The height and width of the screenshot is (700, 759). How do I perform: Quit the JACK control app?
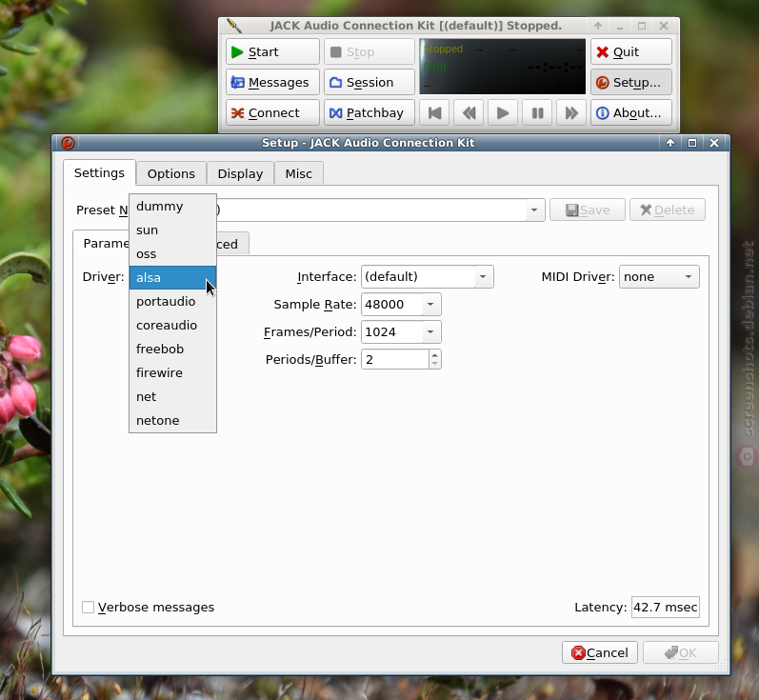[x=631, y=51]
